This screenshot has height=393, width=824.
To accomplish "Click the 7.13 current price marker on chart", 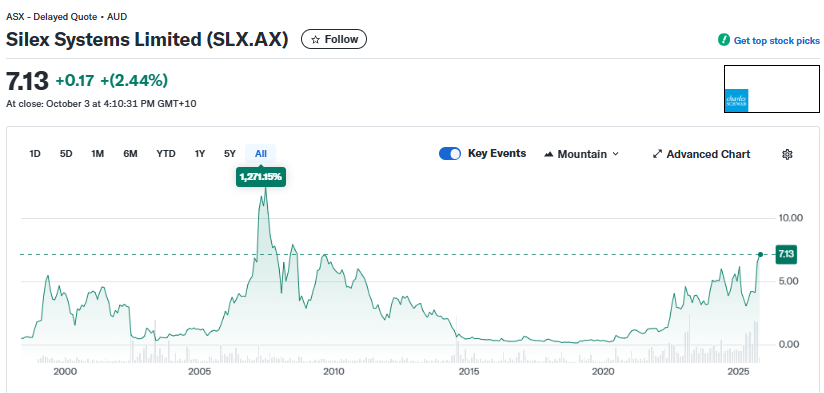I will click(786, 254).
